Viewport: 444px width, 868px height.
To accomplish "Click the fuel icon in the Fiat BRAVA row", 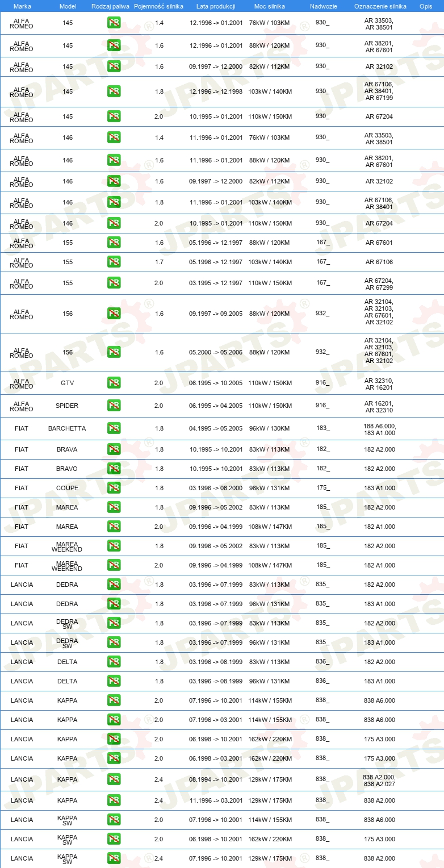I will click(114, 449).
